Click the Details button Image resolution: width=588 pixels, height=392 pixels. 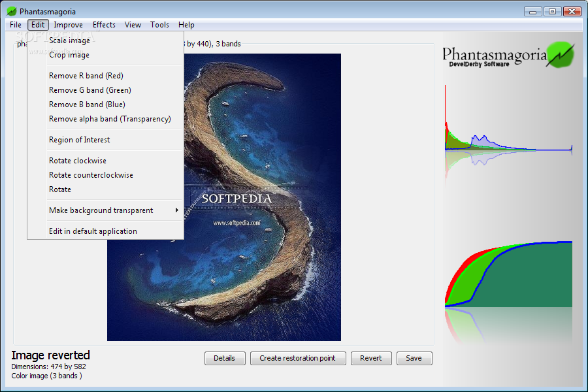[x=225, y=358]
